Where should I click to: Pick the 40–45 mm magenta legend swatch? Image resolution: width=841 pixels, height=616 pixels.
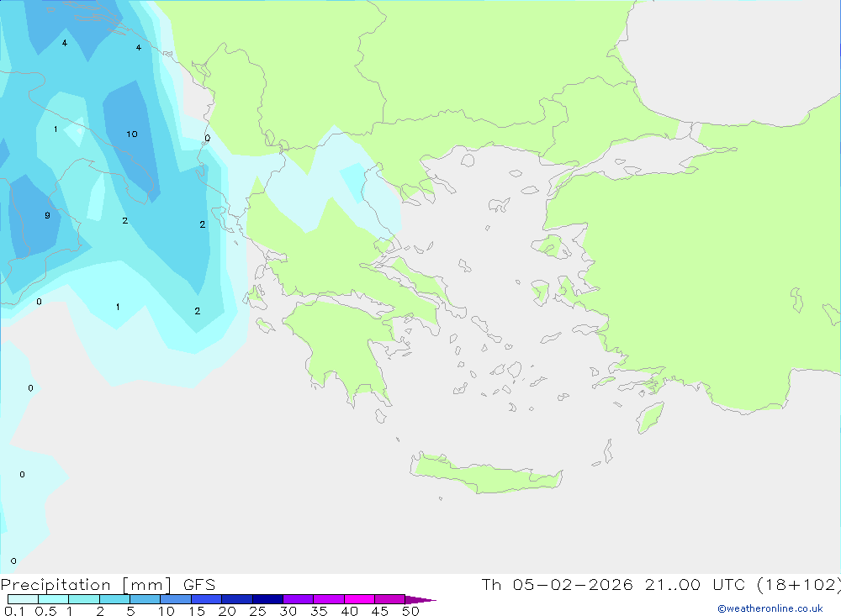pos(359,599)
